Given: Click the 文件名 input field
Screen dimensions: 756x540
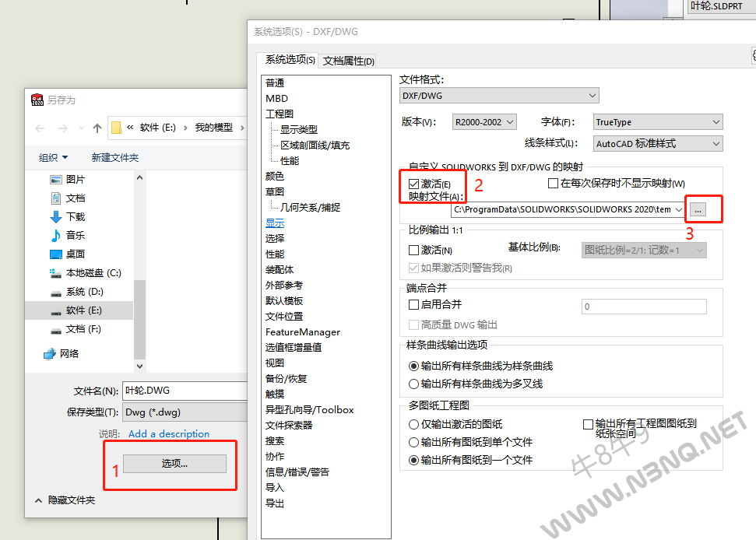Looking at the screenshot, I should click(185, 391).
